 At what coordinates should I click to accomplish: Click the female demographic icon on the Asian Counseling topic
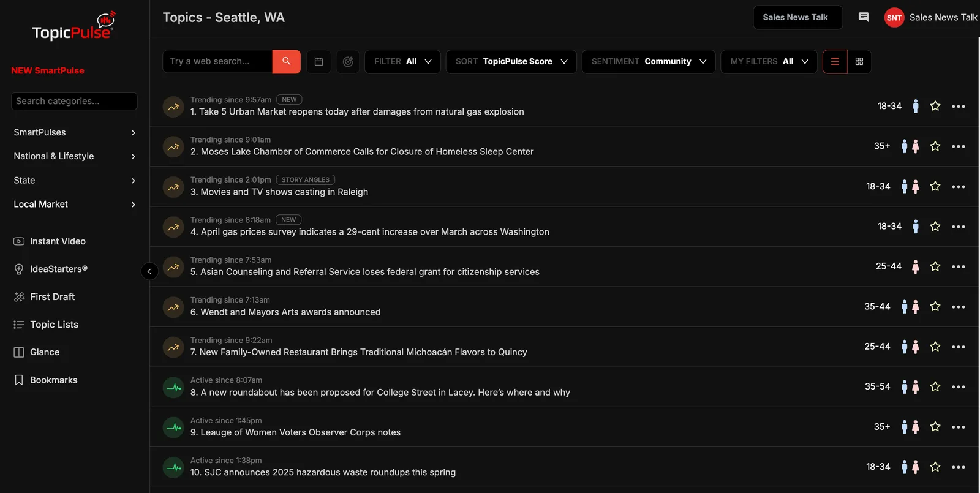(916, 266)
